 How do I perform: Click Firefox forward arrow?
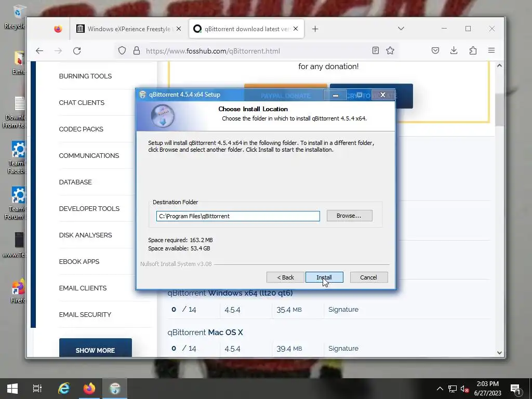click(x=58, y=51)
